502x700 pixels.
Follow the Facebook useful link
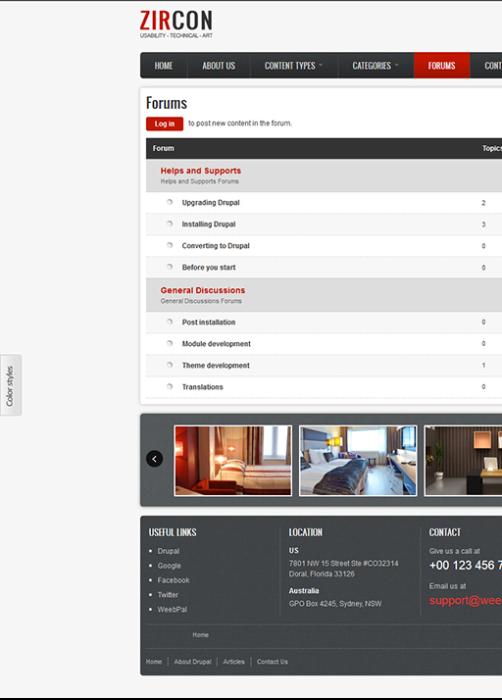pyautogui.click(x=173, y=580)
